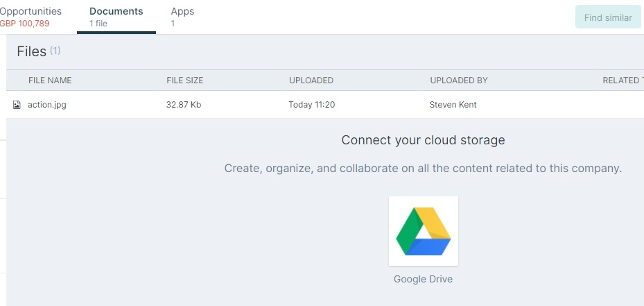Open the Apps tab
Image resolution: width=644 pixels, height=306 pixels.
click(182, 12)
